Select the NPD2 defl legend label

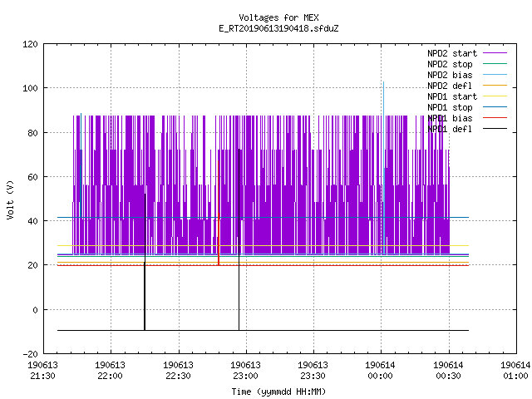click(450, 86)
